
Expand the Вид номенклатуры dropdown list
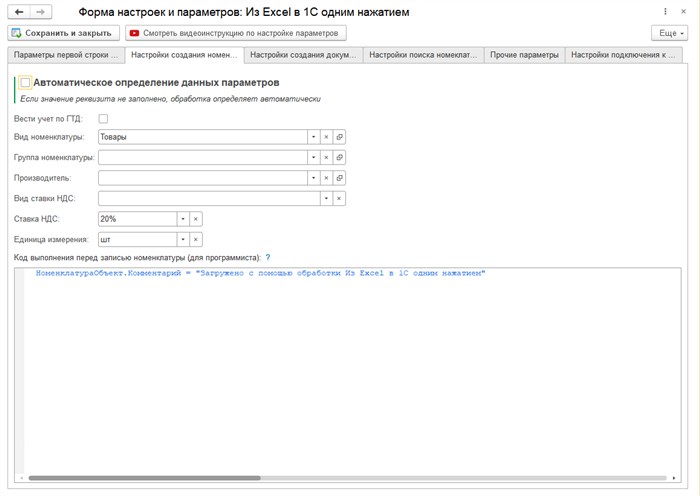313,137
